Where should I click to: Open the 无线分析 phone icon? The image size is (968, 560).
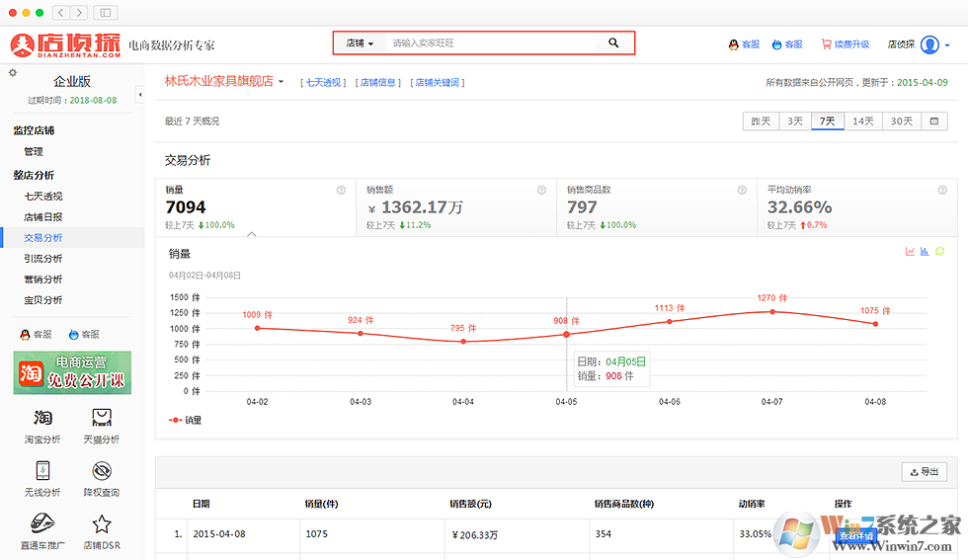coord(42,477)
